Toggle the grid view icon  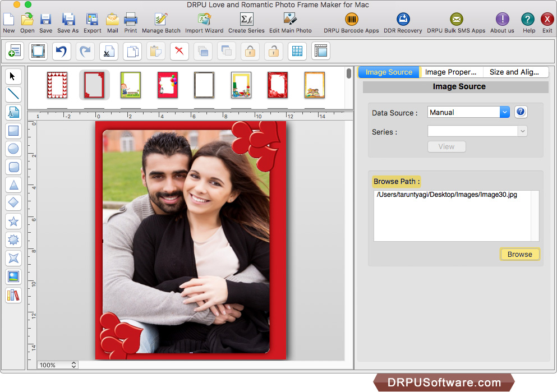(x=297, y=51)
